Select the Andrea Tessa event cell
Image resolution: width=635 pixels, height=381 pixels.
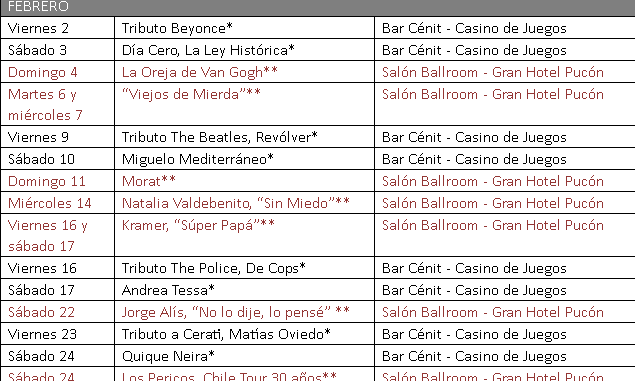pos(245,289)
